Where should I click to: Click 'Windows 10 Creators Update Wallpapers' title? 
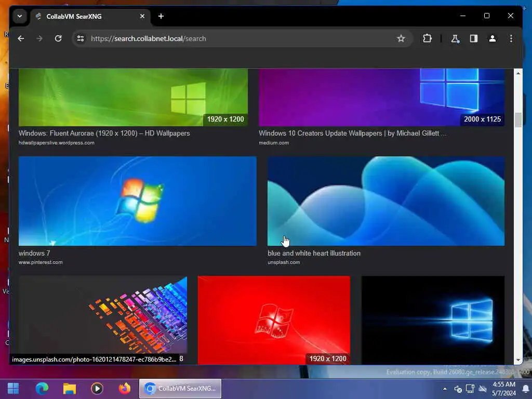tap(353, 134)
